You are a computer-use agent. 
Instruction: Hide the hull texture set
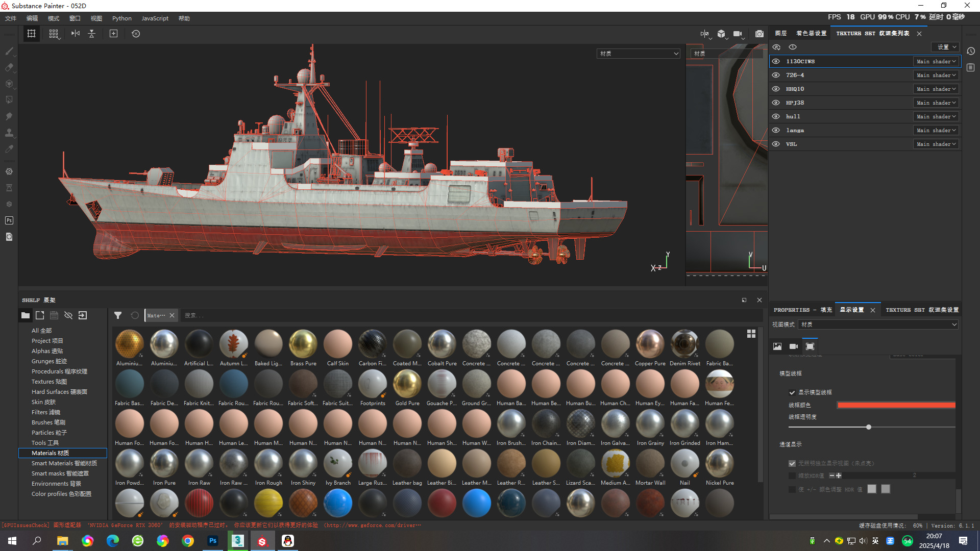tap(776, 116)
